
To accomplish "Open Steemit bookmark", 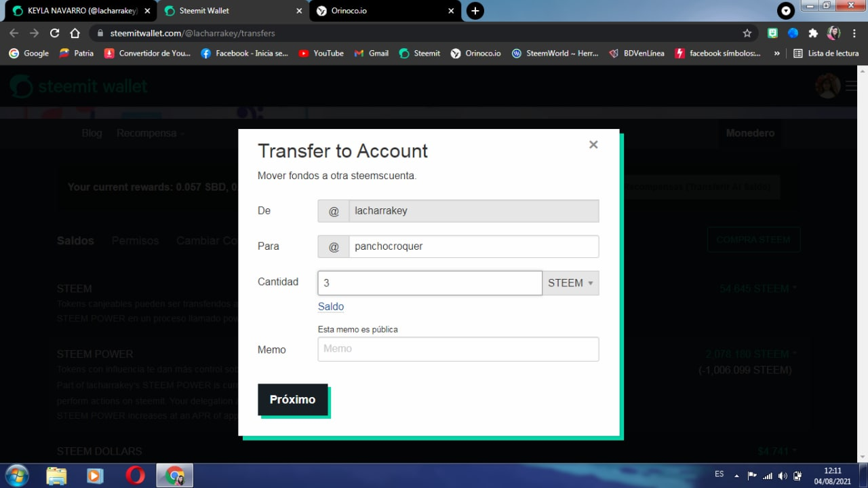I will [420, 53].
